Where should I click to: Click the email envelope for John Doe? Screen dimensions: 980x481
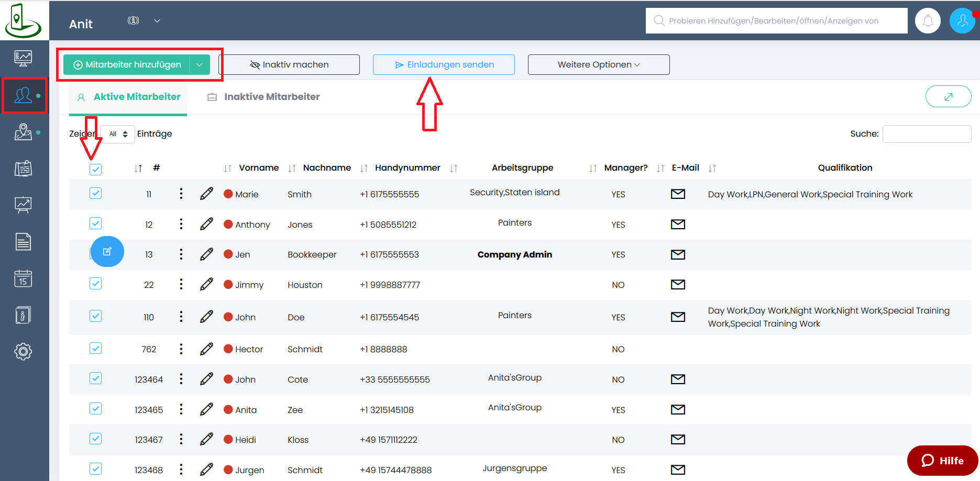pos(678,317)
